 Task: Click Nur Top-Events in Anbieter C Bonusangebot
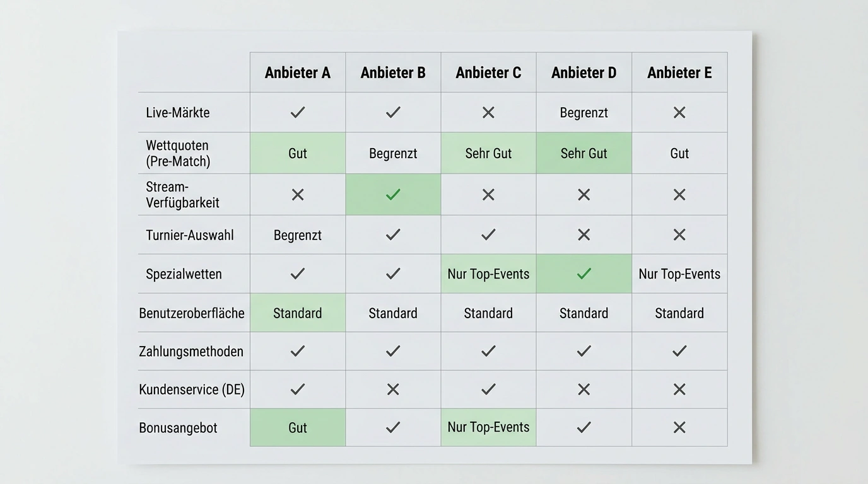(488, 427)
